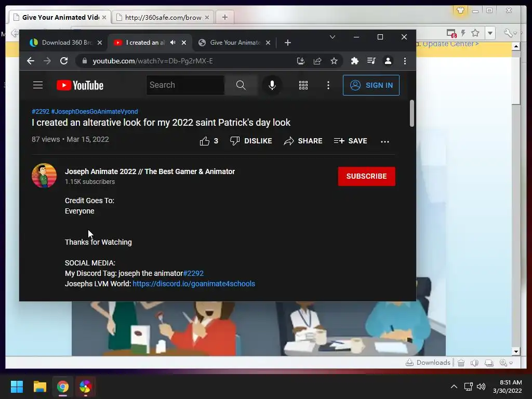Open the Update Center link in 360 browser
Image resolution: width=532 pixels, height=399 pixels.
pyautogui.click(x=450, y=44)
